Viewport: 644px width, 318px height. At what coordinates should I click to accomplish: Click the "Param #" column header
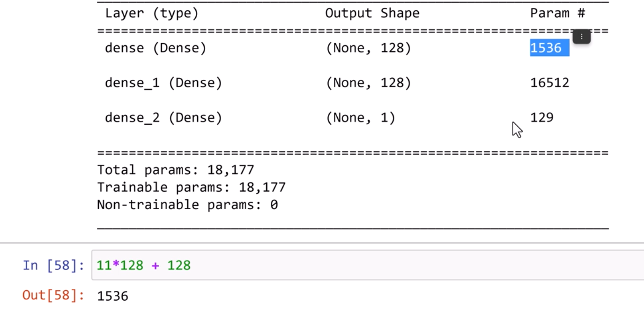coord(557,14)
